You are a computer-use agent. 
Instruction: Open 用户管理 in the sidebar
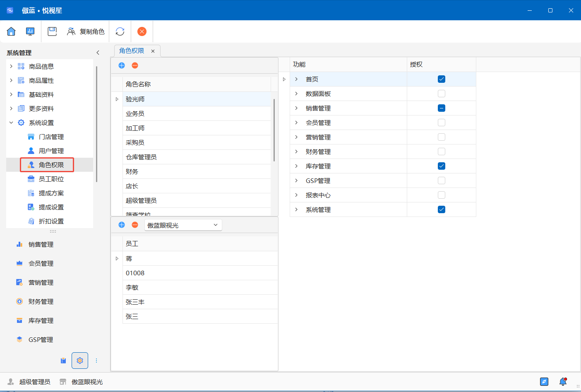coord(51,151)
